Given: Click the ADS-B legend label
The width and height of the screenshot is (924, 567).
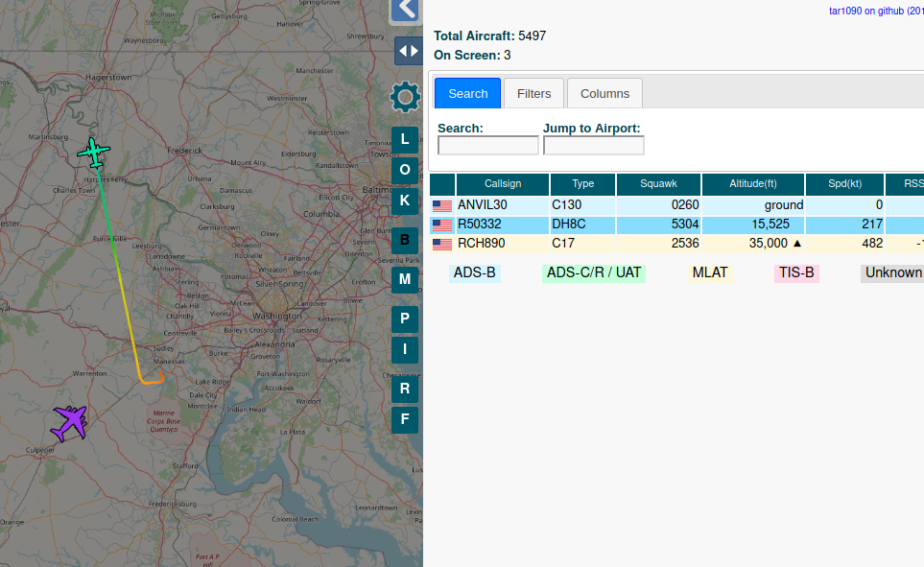Looking at the screenshot, I should point(474,272).
